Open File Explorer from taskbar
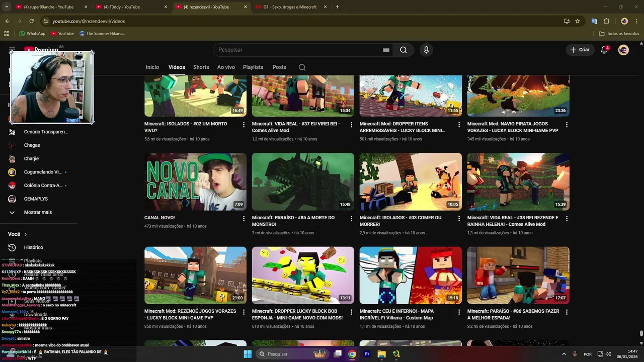Image resolution: width=644 pixels, height=362 pixels. pyautogui.click(x=381, y=354)
